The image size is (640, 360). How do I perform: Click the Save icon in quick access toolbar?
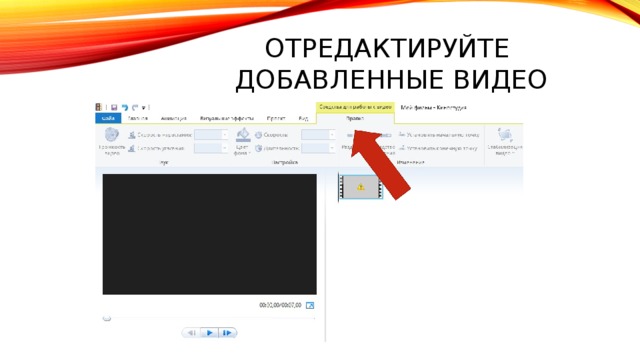(x=114, y=107)
